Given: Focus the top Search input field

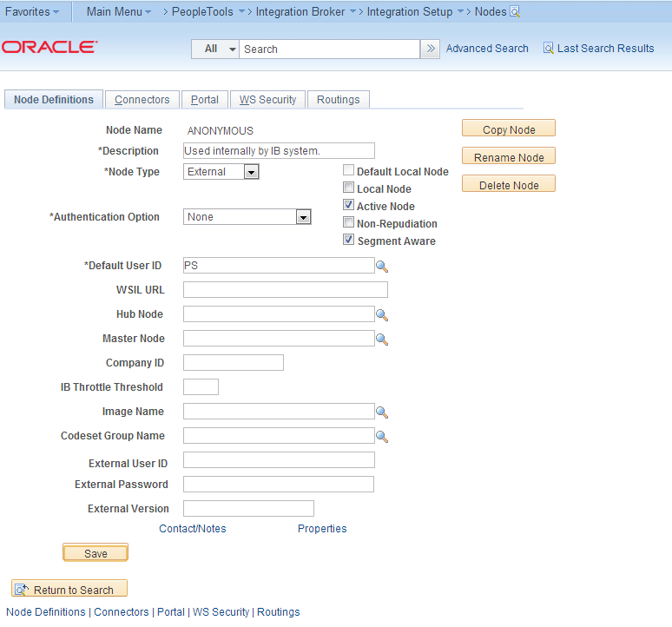Looking at the screenshot, I should click(329, 49).
